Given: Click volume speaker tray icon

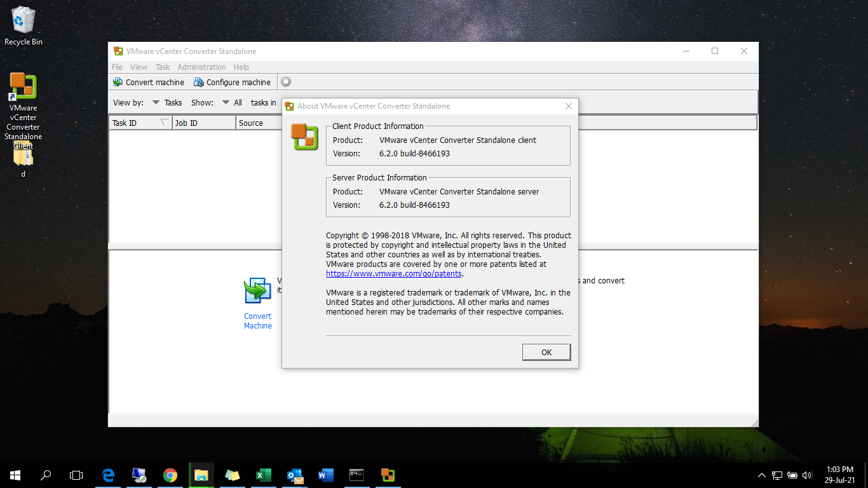Looking at the screenshot, I should pyautogui.click(x=807, y=475).
